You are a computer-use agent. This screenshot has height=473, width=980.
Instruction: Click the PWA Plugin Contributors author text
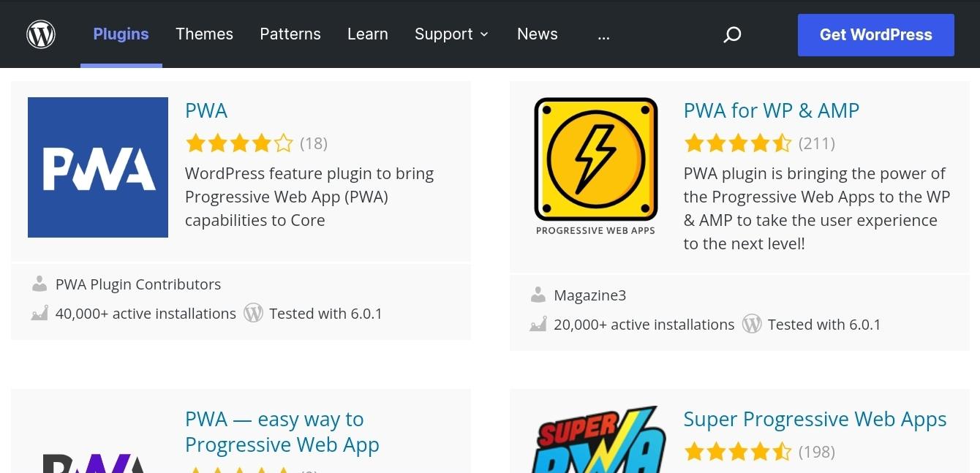click(138, 284)
